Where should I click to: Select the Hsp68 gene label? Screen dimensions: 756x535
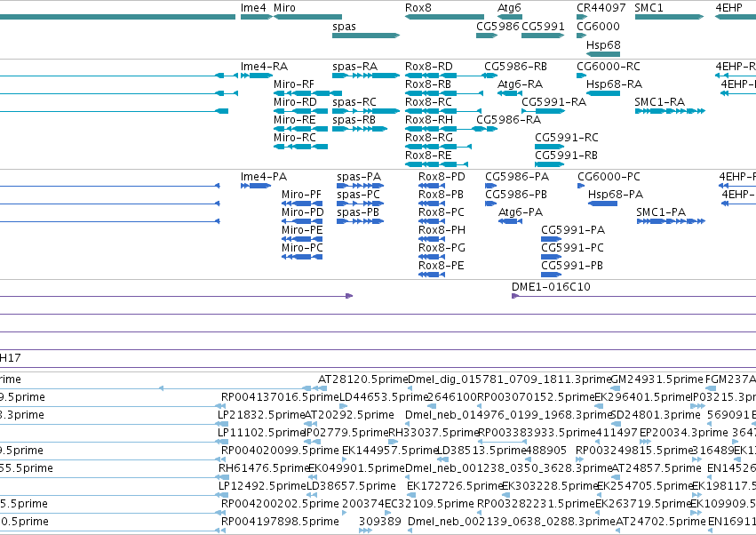click(x=603, y=44)
